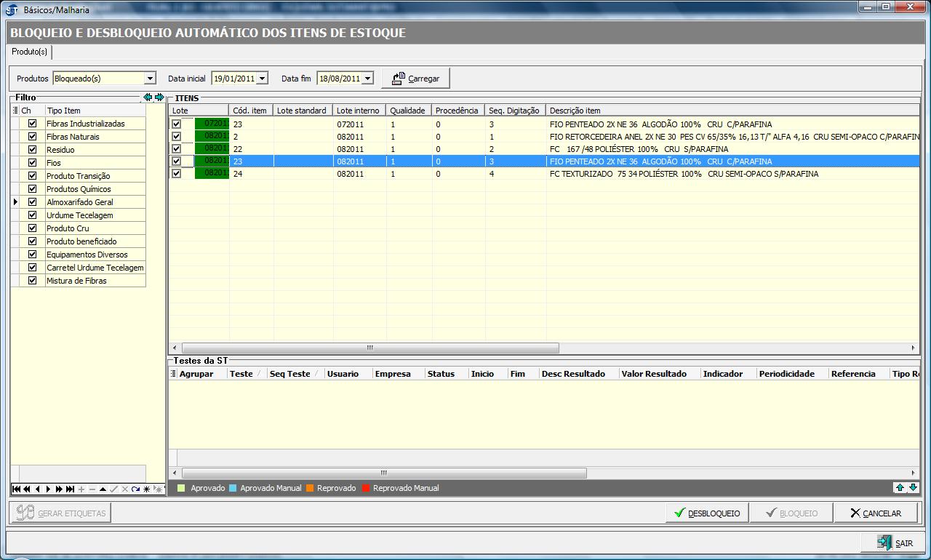Click the right green arrow above Filtro
Image resolution: width=931 pixels, height=560 pixels.
point(159,97)
